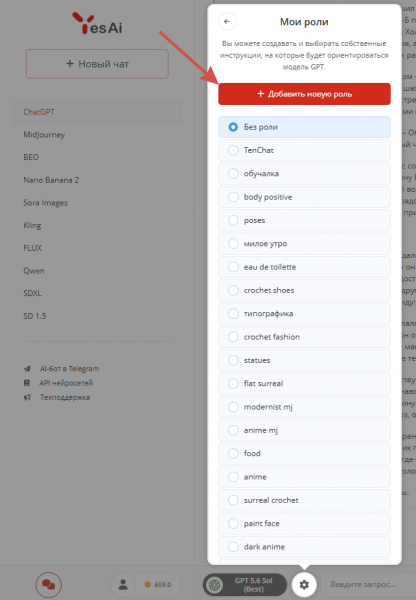The width and height of the screenshot is (416, 600).
Task: Click Добавить новую роль button
Action: 304,94
